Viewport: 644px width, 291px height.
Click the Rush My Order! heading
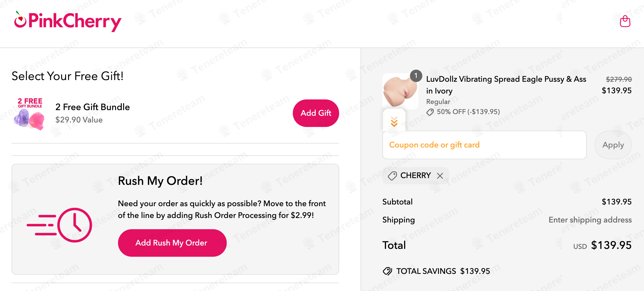(x=160, y=181)
